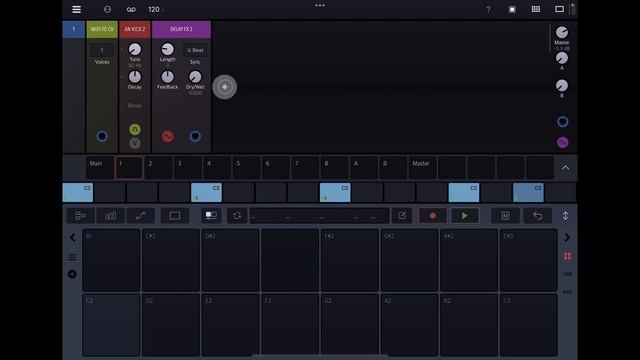Open the tape recorder icon
The width and height of the screenshot is (640, 360).
(x=131, y=9)
